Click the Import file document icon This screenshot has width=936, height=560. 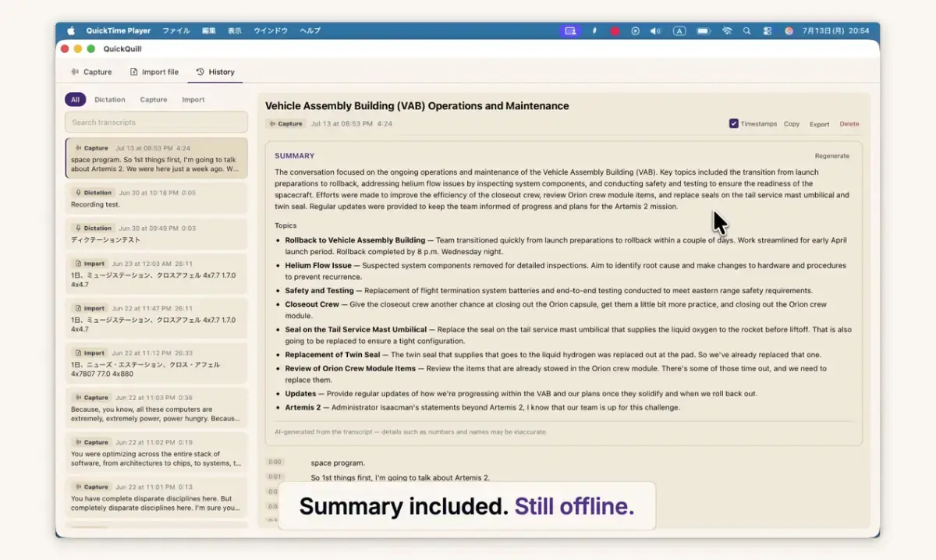coord(134,72)
